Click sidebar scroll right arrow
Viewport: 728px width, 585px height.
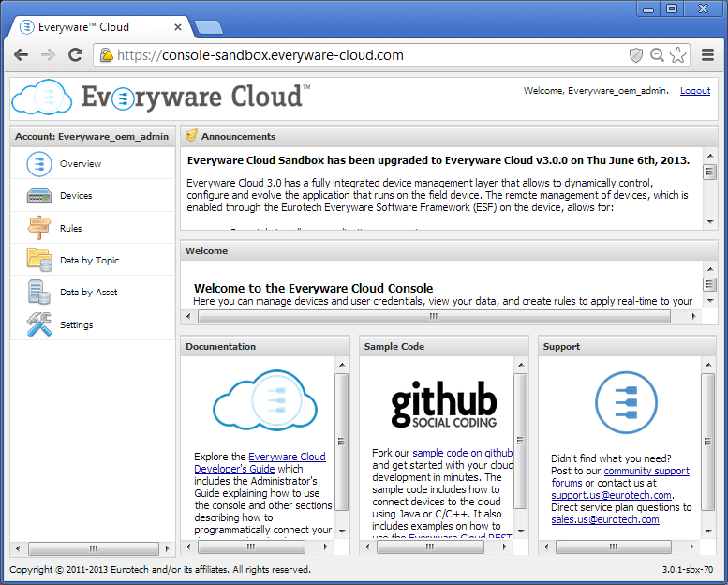pyautogui.click(x=167, y=548)
